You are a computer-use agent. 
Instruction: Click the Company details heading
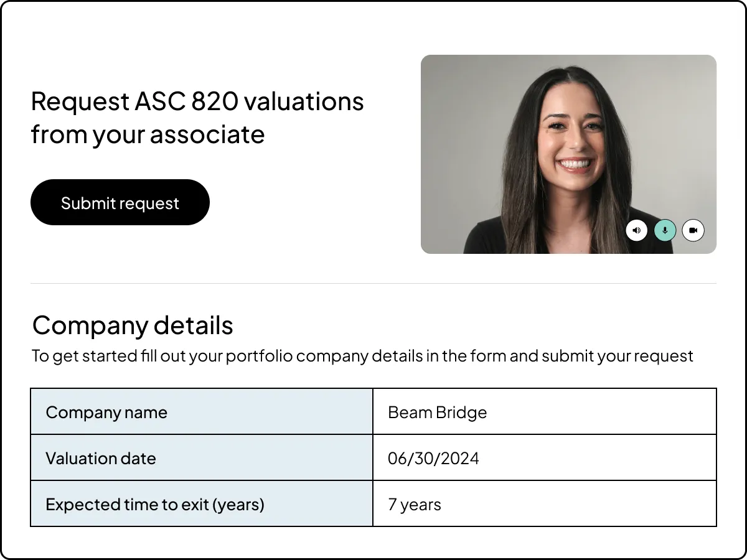[x=133, y=324]
